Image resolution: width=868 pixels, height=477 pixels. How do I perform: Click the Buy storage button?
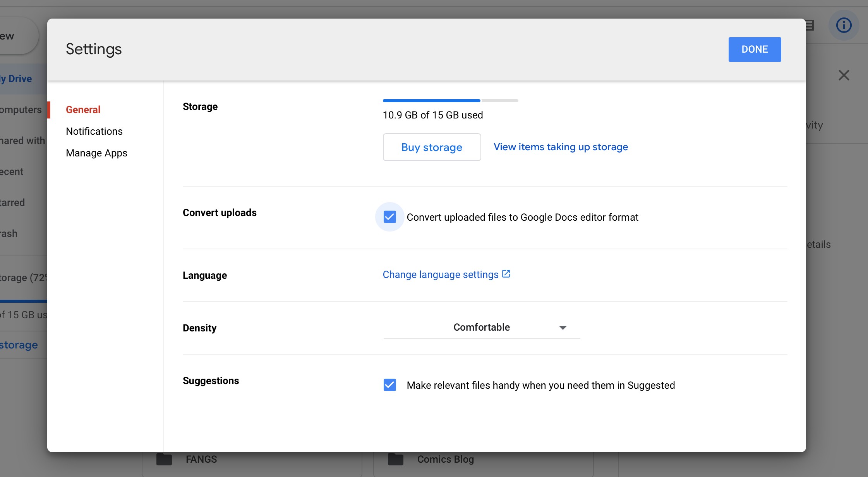tap(432, 147)
